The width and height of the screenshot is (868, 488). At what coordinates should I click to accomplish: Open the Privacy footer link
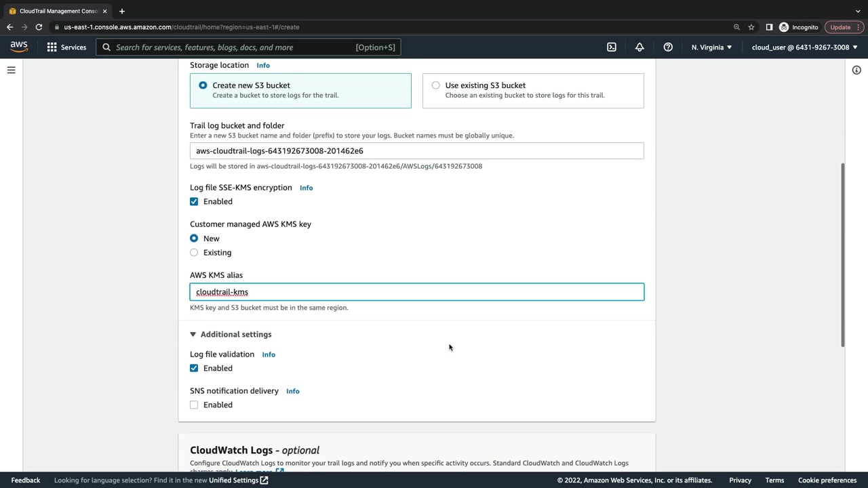(x=741, y=481)
